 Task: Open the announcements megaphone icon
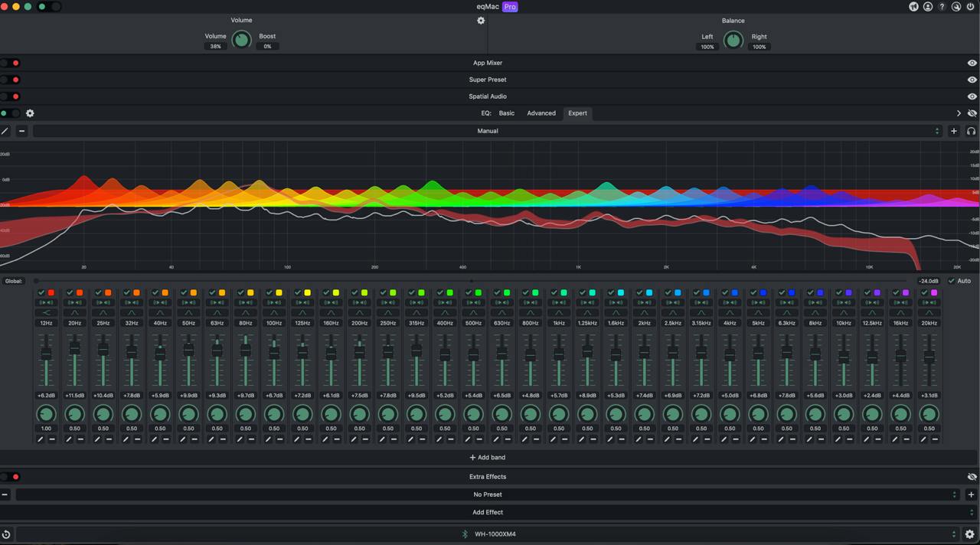pos(913,7)
